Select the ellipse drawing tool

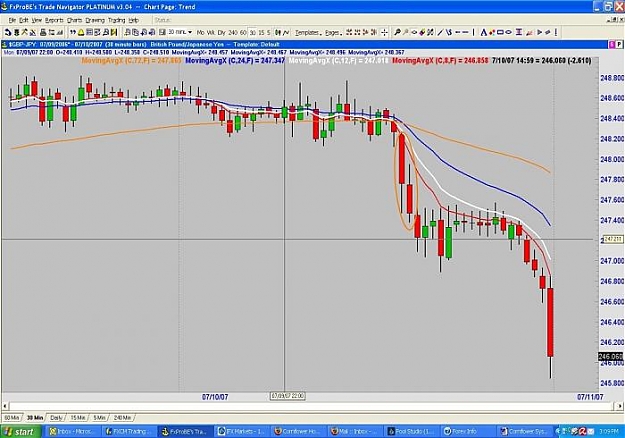[509, 32]
